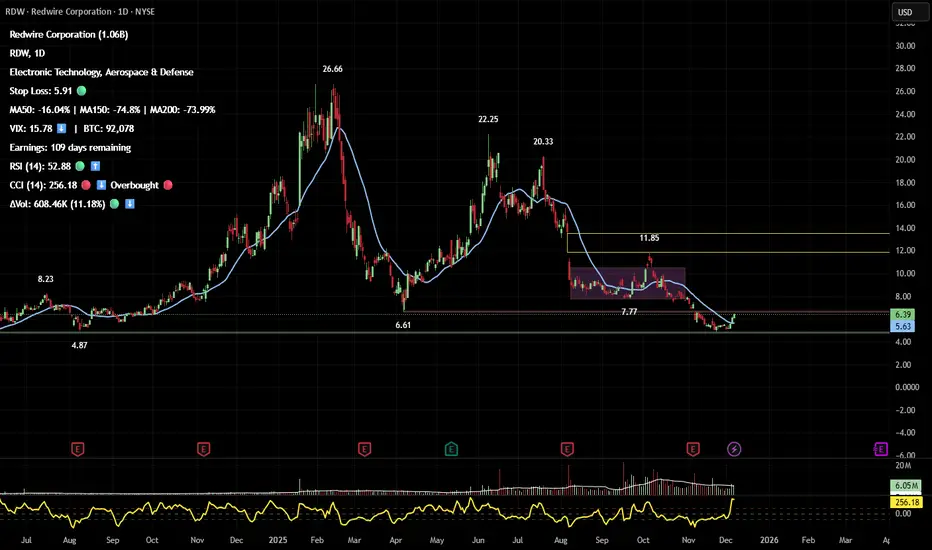Click the 6.61 low label

(403, 325)
